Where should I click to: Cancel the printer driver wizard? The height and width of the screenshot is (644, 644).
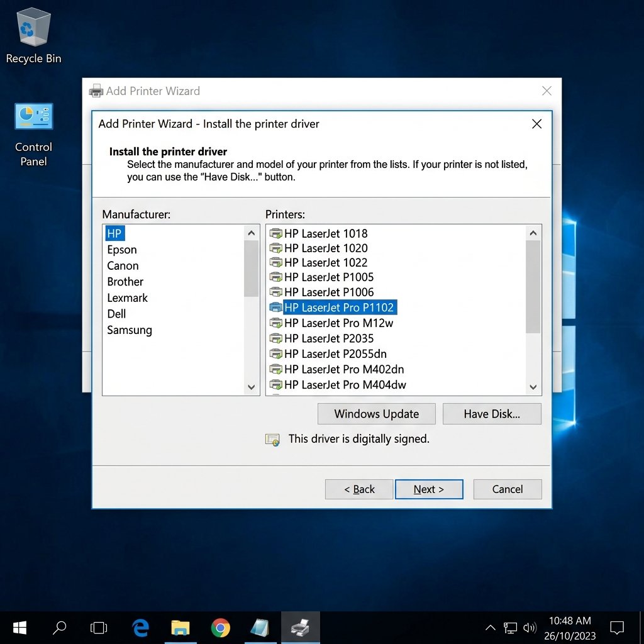(508, 489)
